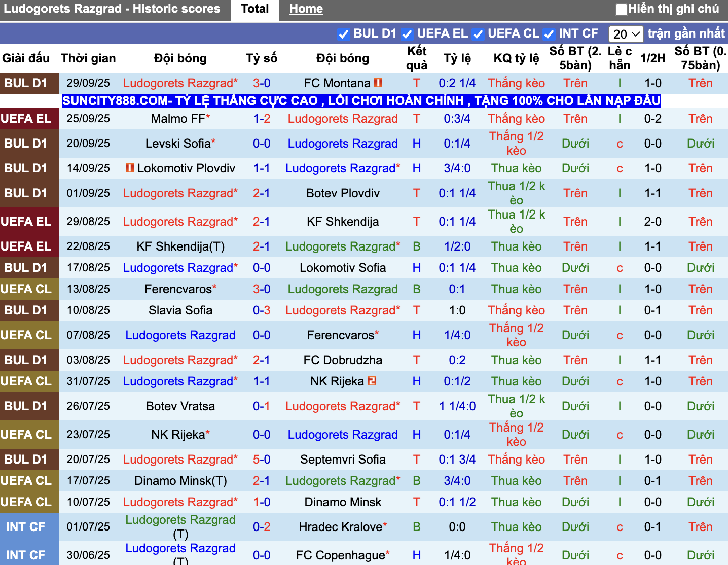Enable the Hiển thị ghi chú checkbox

(622, 9)
